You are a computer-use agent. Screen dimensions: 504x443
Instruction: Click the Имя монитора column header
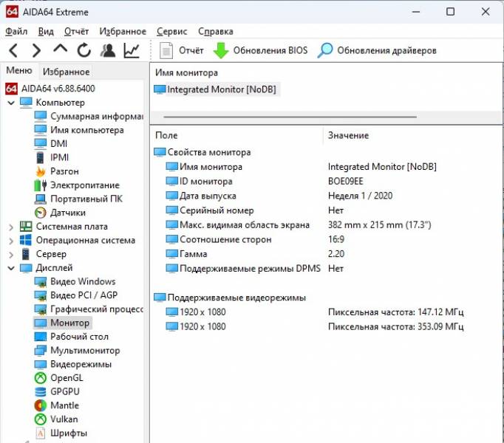pos(186,72)
